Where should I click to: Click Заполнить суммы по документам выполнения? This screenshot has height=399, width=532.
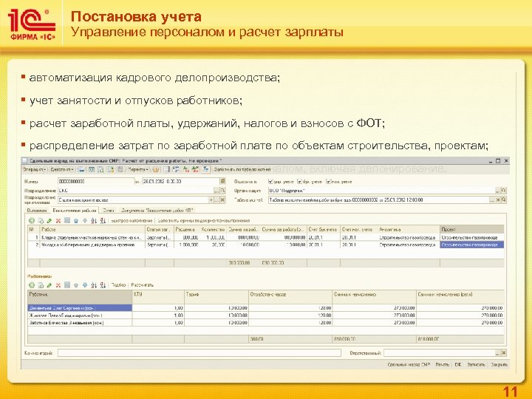tap(204, 221)
